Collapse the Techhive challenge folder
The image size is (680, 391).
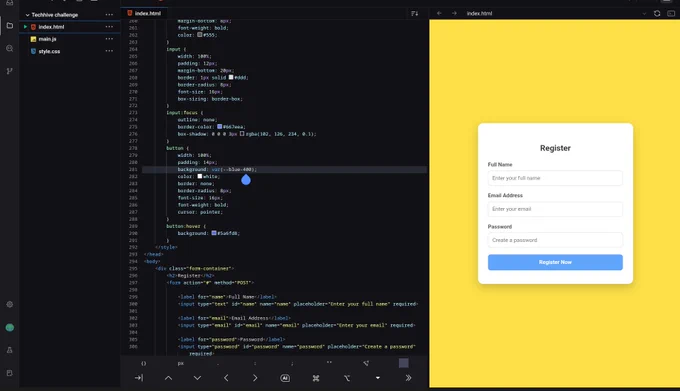pyautogui.click(x=27, y=15)
